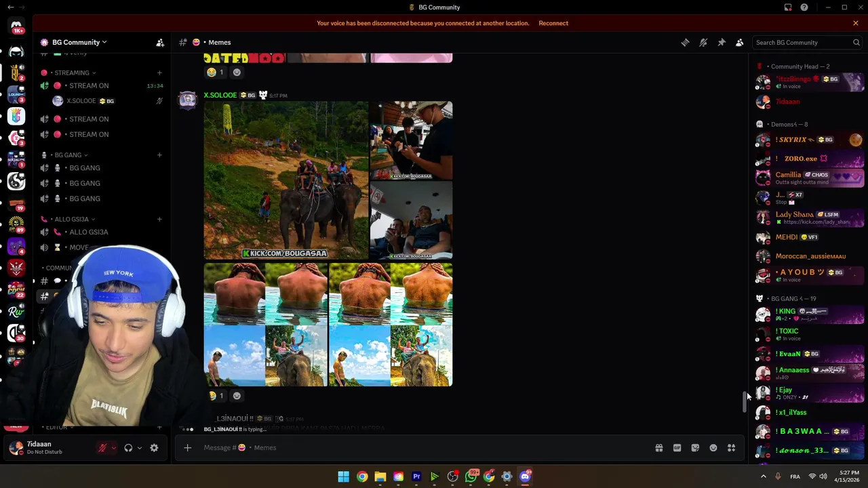Toggle channel notification mute bell
Image resolution: width=868 pixels, height=488 pixels.
point(703,42)
